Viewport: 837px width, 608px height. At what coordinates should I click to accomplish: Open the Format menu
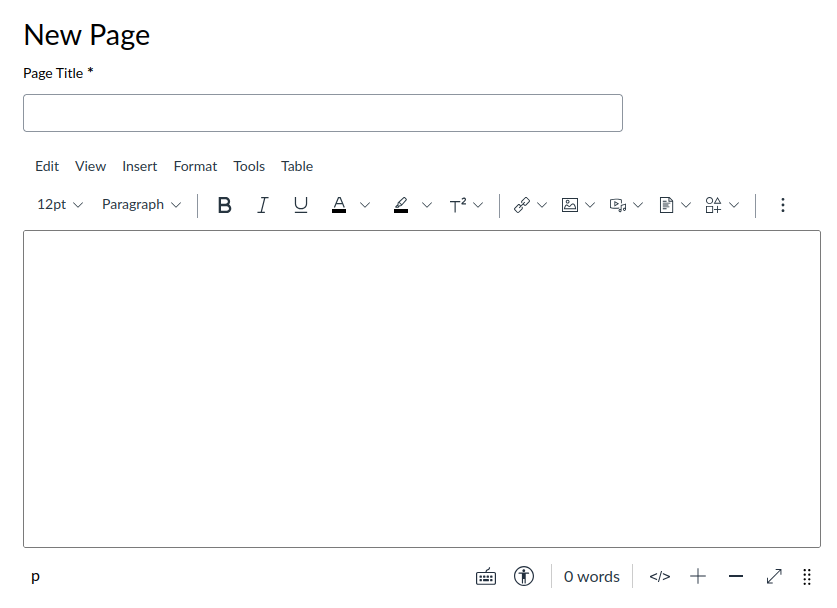[195, 166]
